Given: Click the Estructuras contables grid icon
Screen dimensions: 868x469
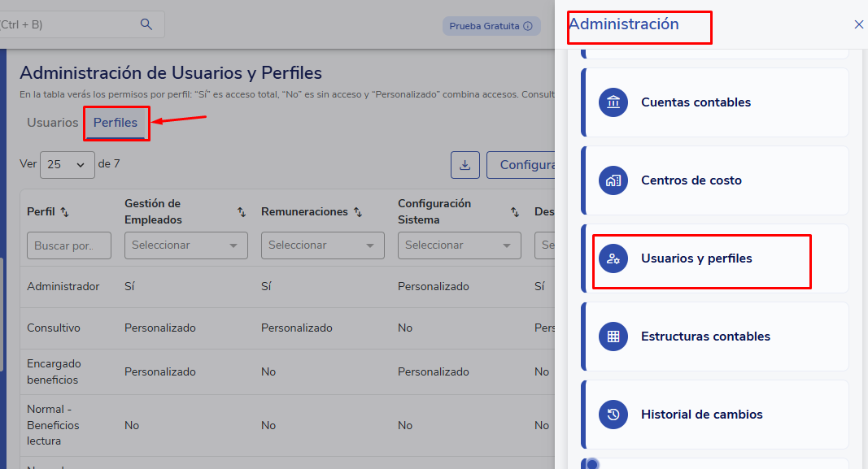Looking at the screenshot, I should pyautogui.click(x=613, y=337).
